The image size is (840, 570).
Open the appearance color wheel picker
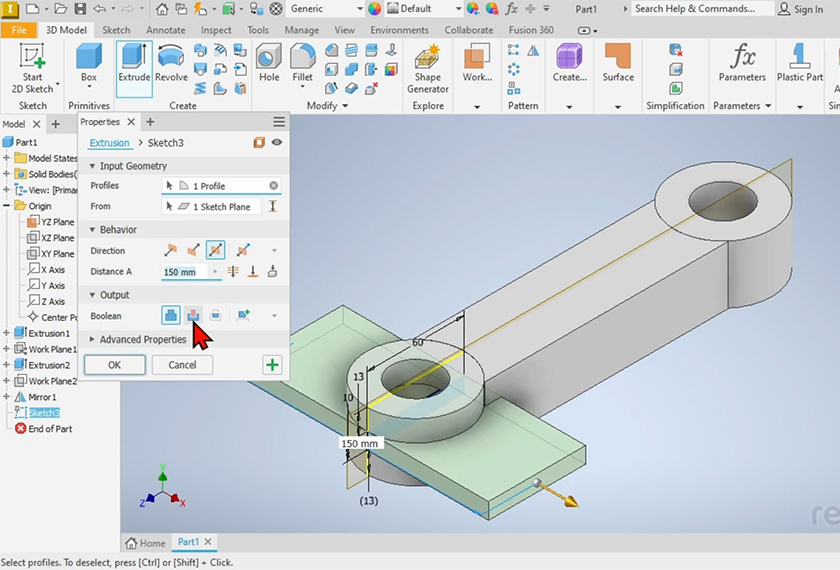pos(374,9)
